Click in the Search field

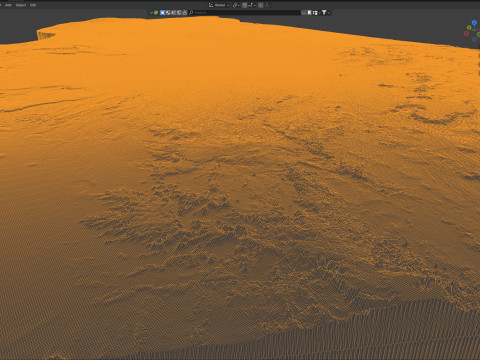point(244,13)
